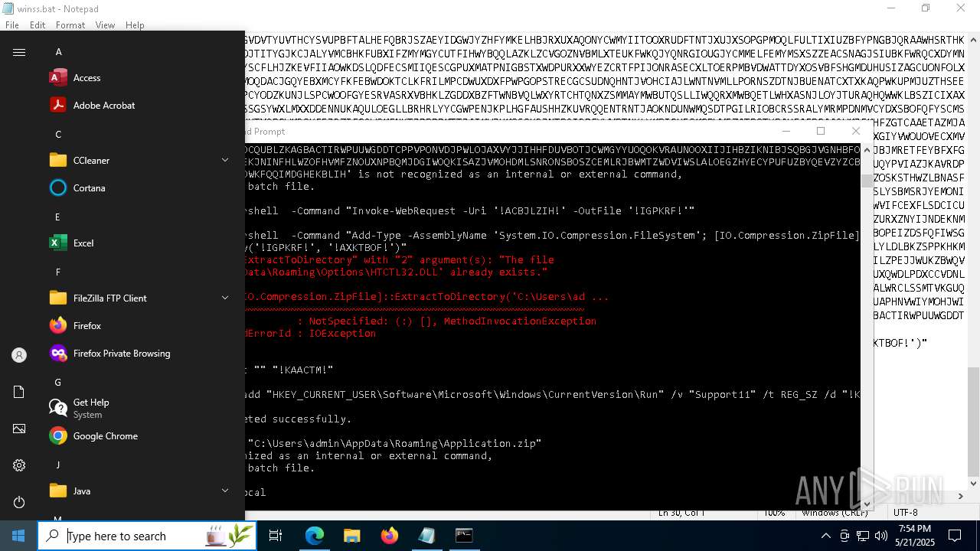Screen dimensions: 980x551
Task: Jump to letter G section header
Action: [x=58, y=383]
